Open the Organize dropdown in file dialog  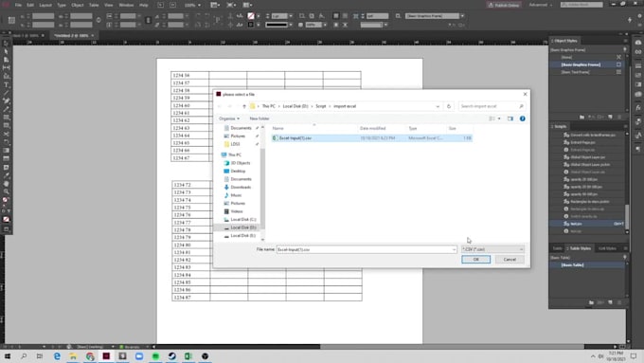coord(229,118)
